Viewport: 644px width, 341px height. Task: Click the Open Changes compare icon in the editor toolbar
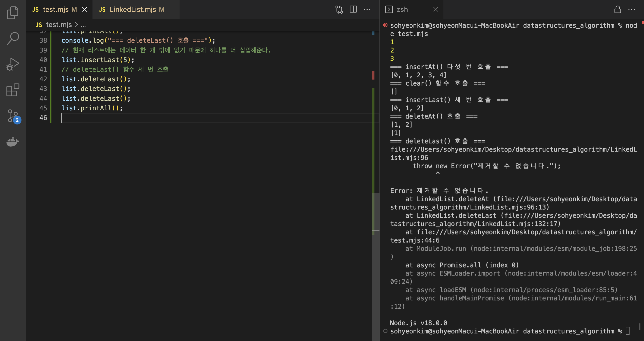point(339,9)
